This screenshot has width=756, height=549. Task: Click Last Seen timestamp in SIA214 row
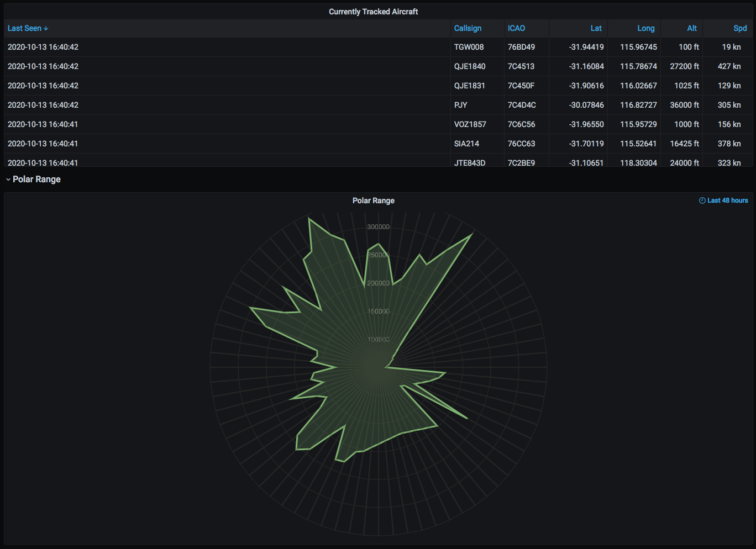[43, 144]
